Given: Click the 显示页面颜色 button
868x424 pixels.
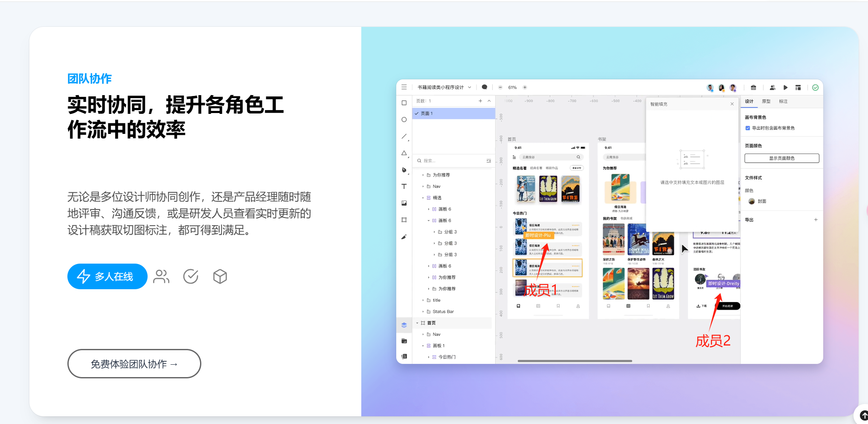Looking at the screenshot, I should point(781,158).
